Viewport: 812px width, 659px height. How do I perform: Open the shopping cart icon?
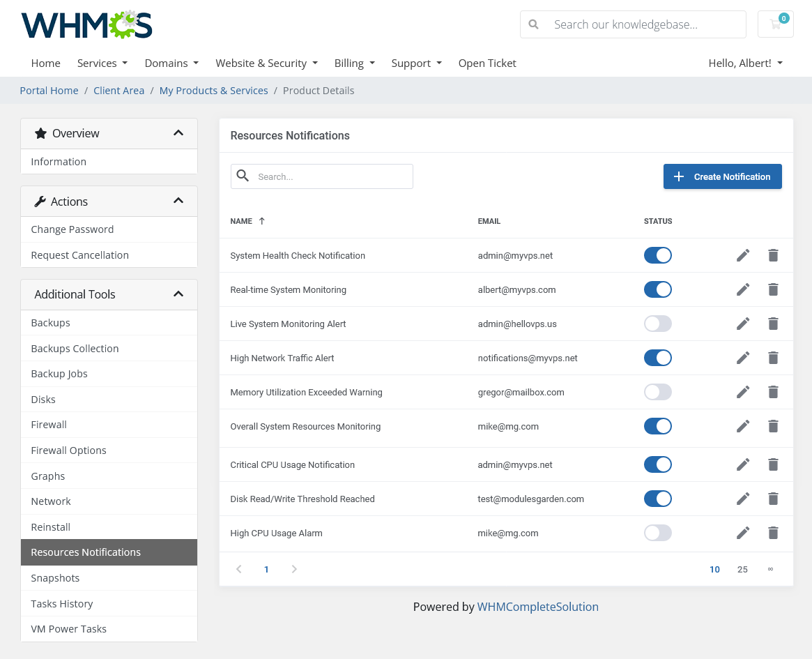[775, 24]
